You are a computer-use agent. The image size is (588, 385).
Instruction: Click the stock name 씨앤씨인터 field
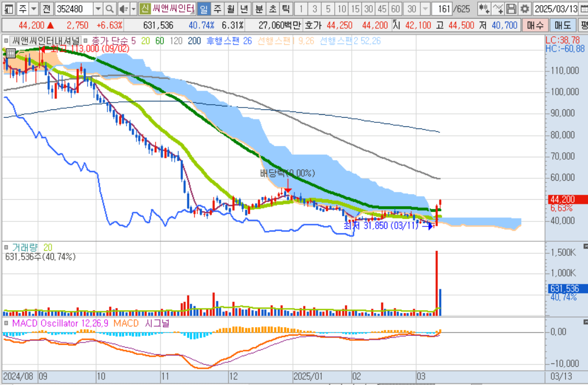pos(173,8)
